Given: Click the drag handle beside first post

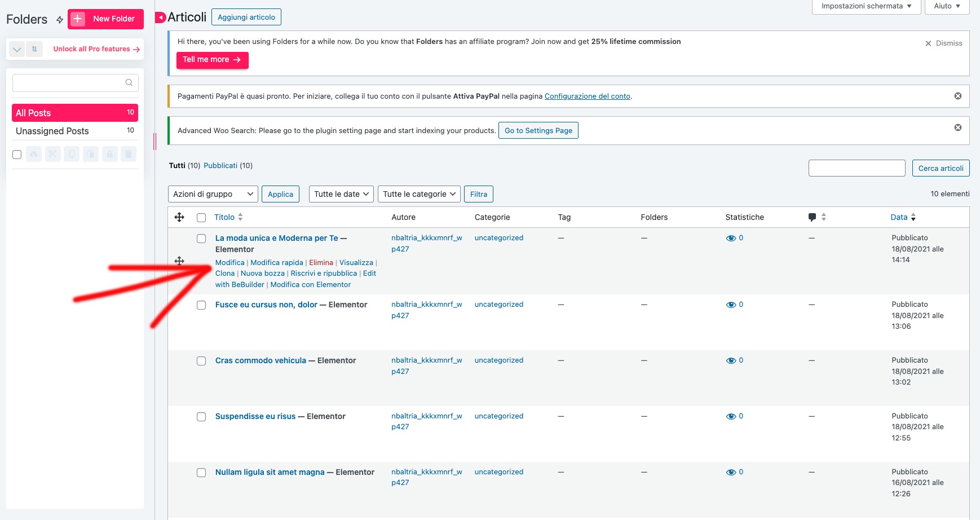Looking at the screenshot, I should tap(179, 261).
